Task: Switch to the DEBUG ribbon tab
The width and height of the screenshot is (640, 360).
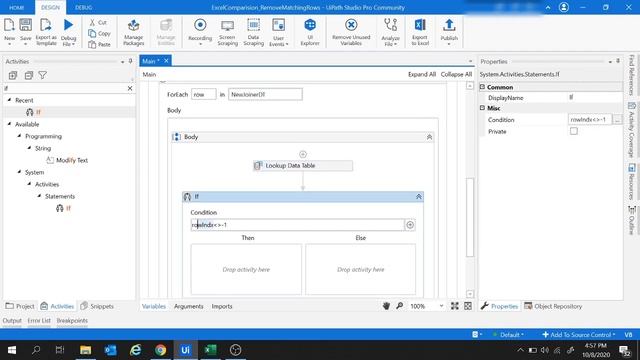Action: tap(83, 7)
